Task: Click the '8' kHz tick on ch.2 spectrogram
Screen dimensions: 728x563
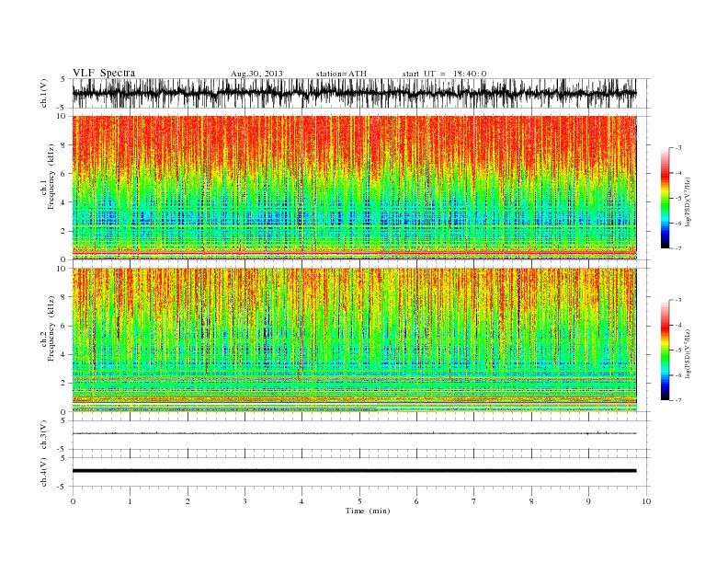Action: click(63, 297)
